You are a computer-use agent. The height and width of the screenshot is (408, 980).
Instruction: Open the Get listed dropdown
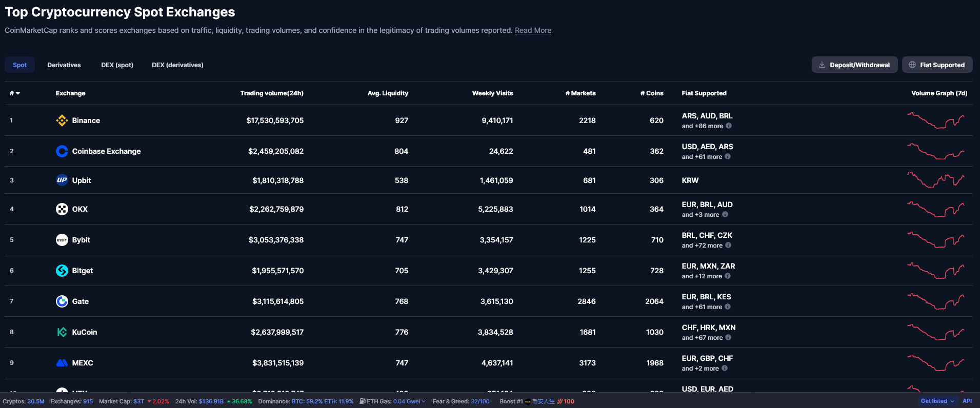937,401
